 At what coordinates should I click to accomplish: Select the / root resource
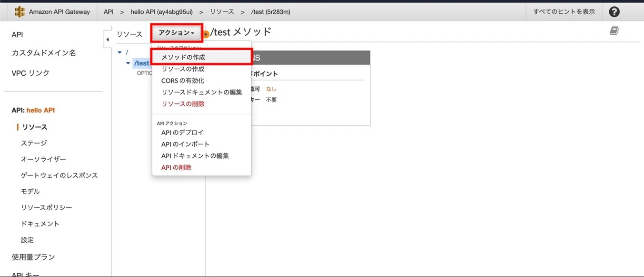click(127, 52)
